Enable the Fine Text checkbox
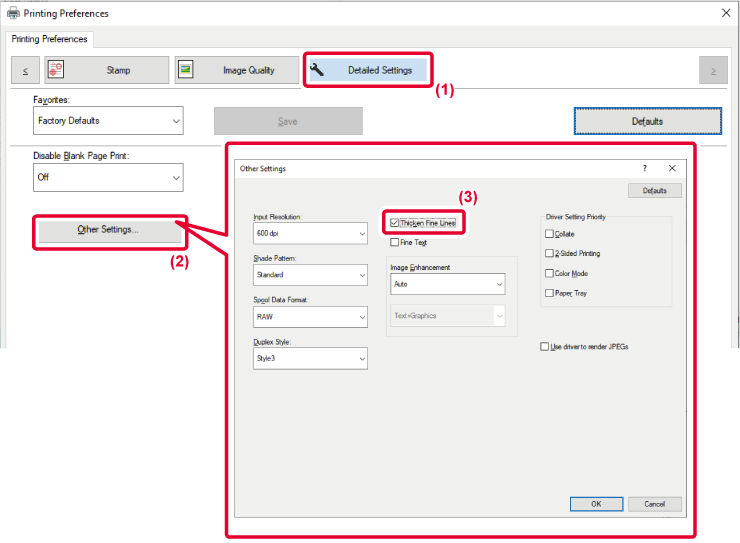 pos(395,242)
